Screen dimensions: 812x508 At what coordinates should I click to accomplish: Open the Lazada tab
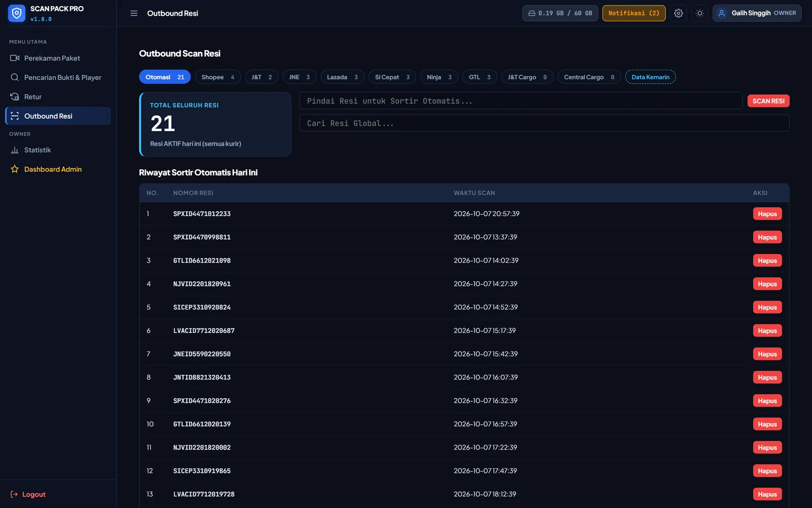tap(343, 77)
